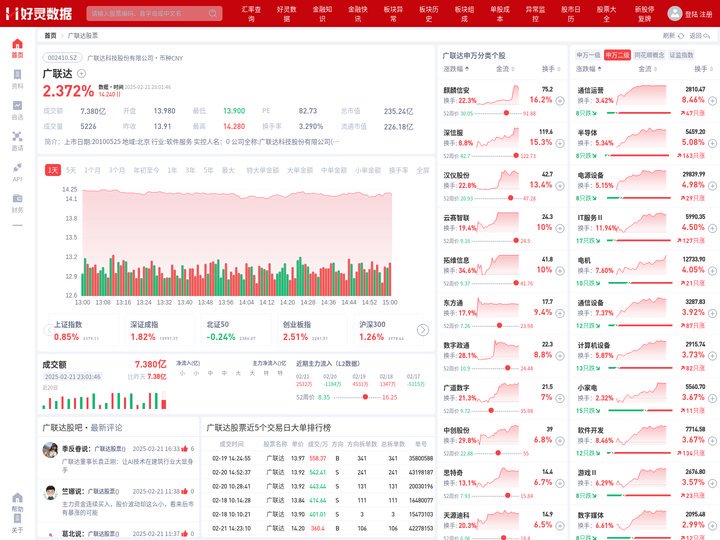Click 深信服 52周价 range marker dot

point(516,156)
